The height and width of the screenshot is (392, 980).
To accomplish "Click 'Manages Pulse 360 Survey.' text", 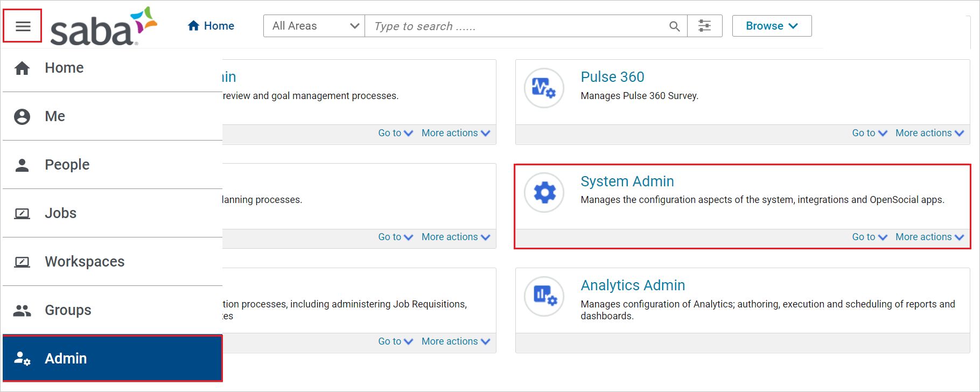I will pos(639,96).
